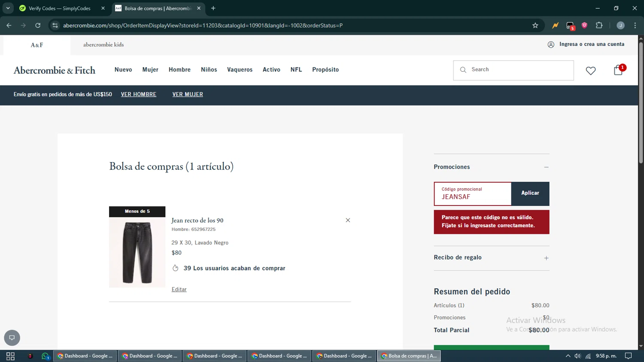The height and width of the screenshot is (362, 644).
Task: Expand the Recibo de regalo section
Action: pyautogui.click(x=546, y=258)
